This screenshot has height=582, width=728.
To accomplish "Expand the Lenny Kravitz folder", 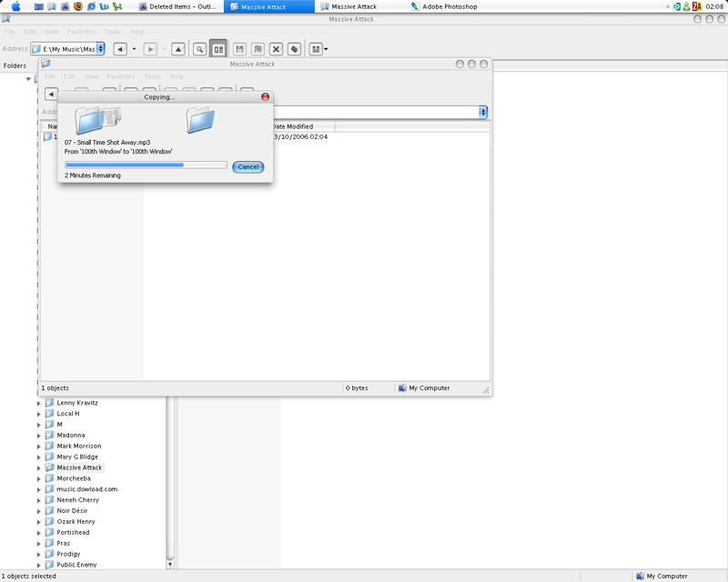I will (39, 404).
